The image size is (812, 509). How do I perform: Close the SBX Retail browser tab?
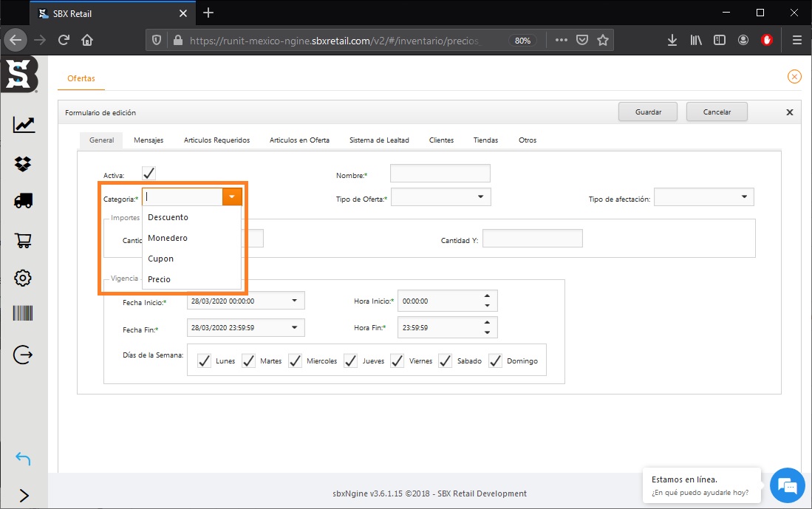point(182,13)
